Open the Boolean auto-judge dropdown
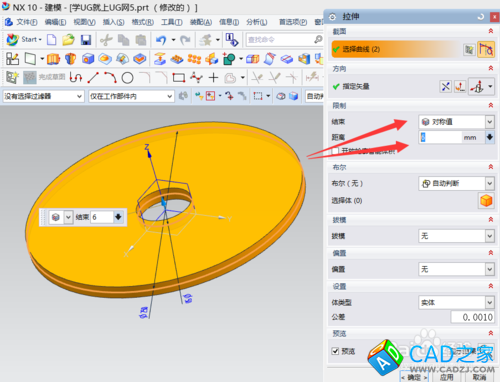 [x=456, y=183]
